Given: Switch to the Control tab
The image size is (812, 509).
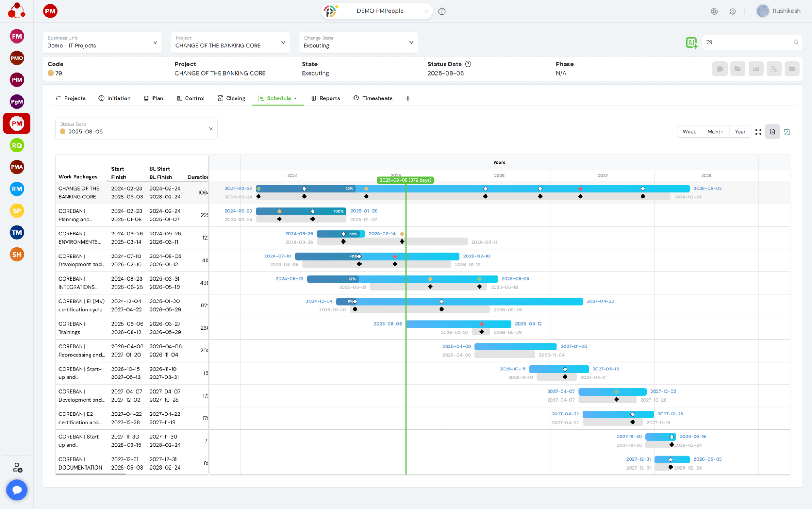Looking at the screenshot, I should pos(191,98).
